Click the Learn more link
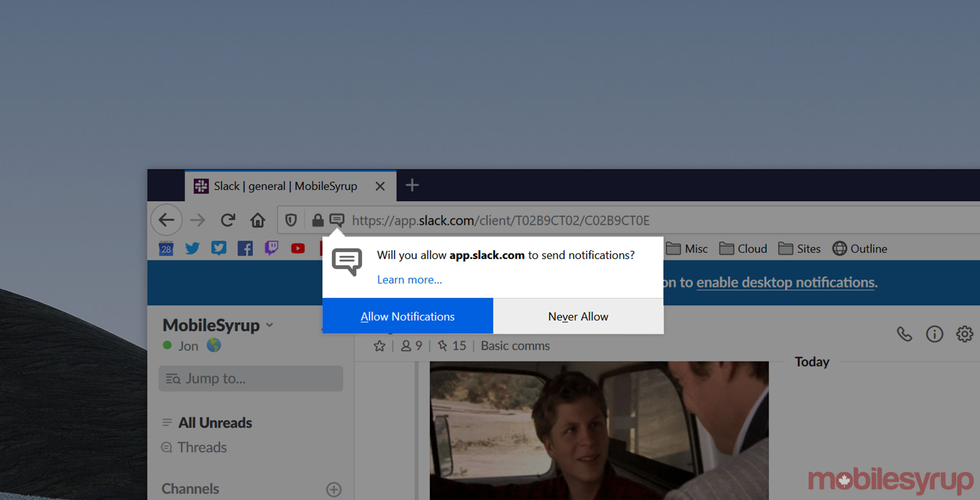The width and height of the screenshot is (980, 500). 409,280
